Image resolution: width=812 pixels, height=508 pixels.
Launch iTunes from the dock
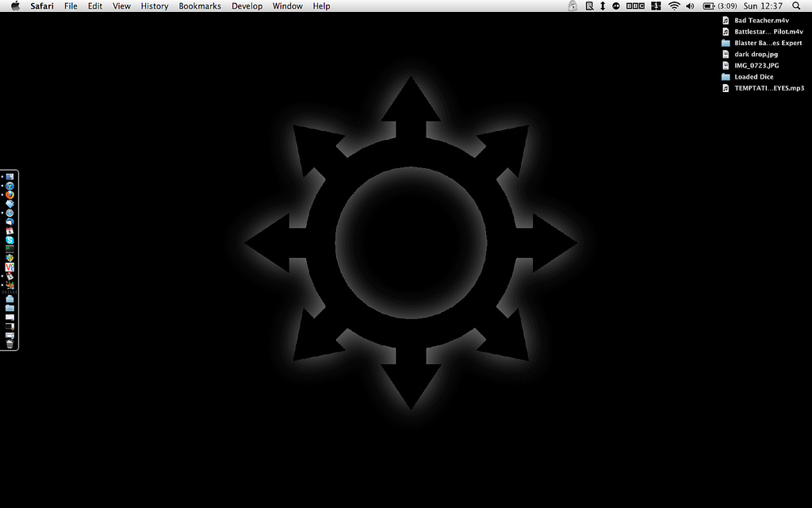(x=10, y=186)
